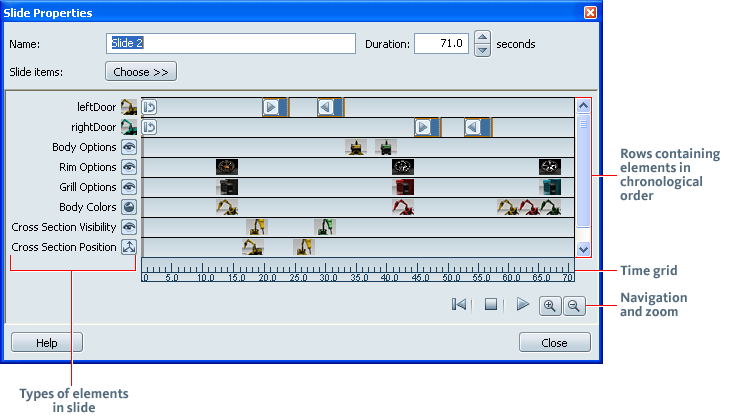Select the rightDoor reverse play animation marker
The width and height of the screenshot is (729, 420).
[x=477, y=127]
